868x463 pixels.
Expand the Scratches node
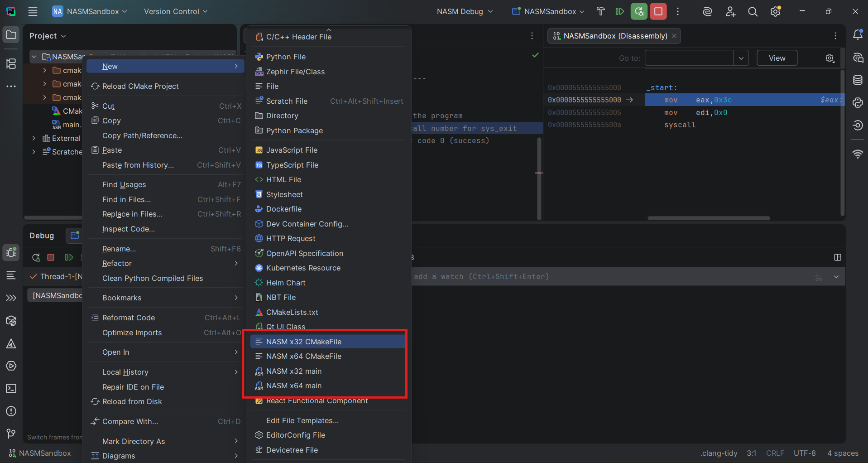(x=34, y=152)
